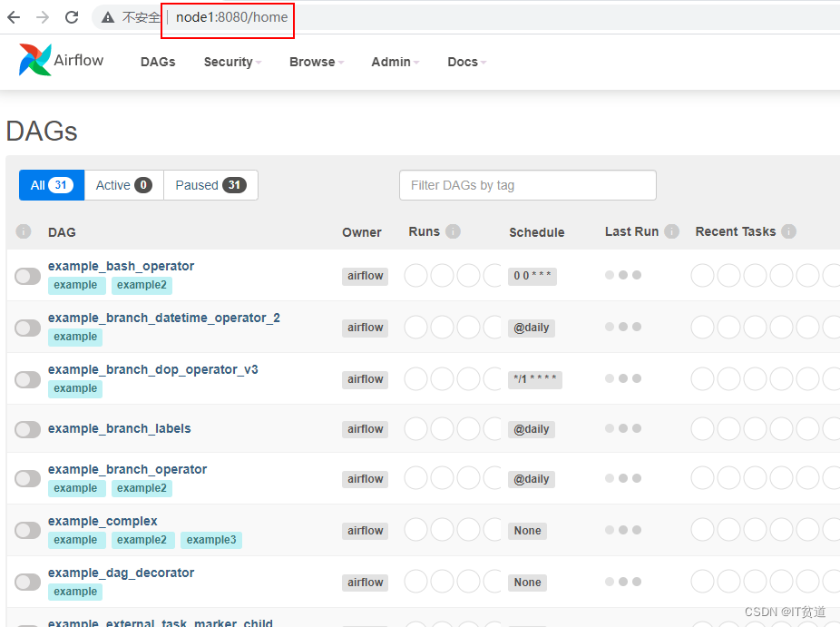Toggle pause switch for example_branch_operator
840x627 pixels.
pyautogui.click(x=28, y=478)
